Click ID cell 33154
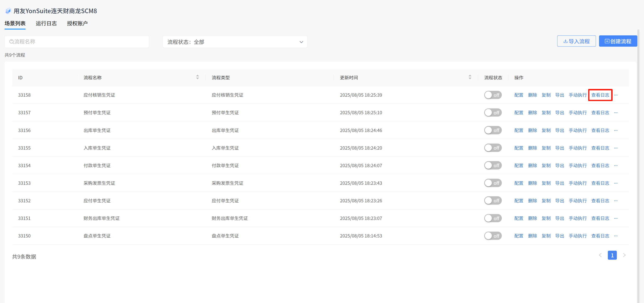The image size is (644, 303). pos(24,165)
